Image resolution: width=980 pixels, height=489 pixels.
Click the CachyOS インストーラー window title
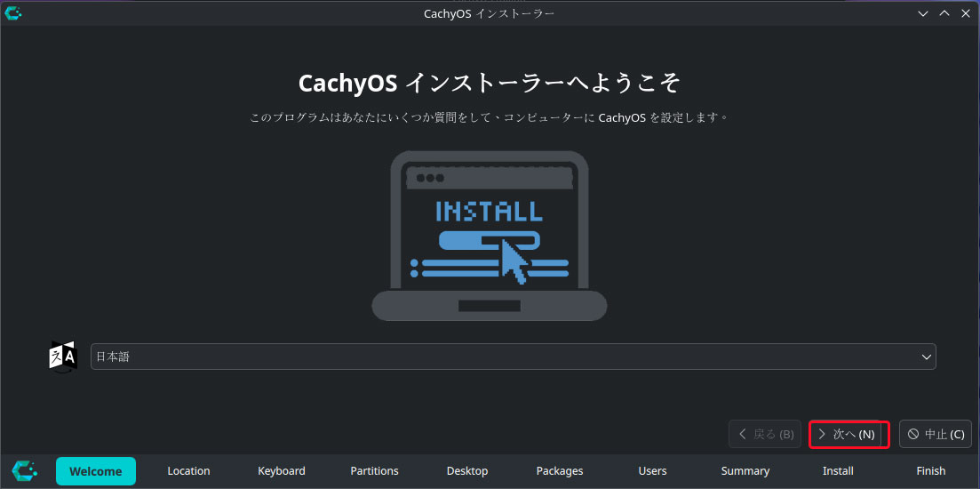click(490, 13)
